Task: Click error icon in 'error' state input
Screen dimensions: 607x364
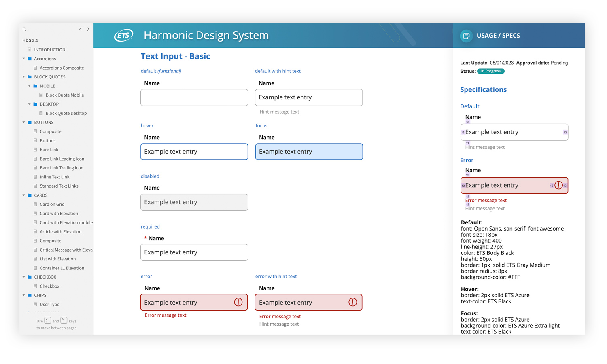Action: 238,302
